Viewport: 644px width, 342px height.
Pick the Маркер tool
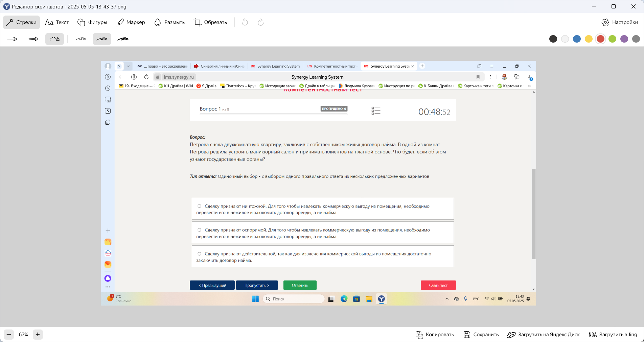click(x=131, y=22)
